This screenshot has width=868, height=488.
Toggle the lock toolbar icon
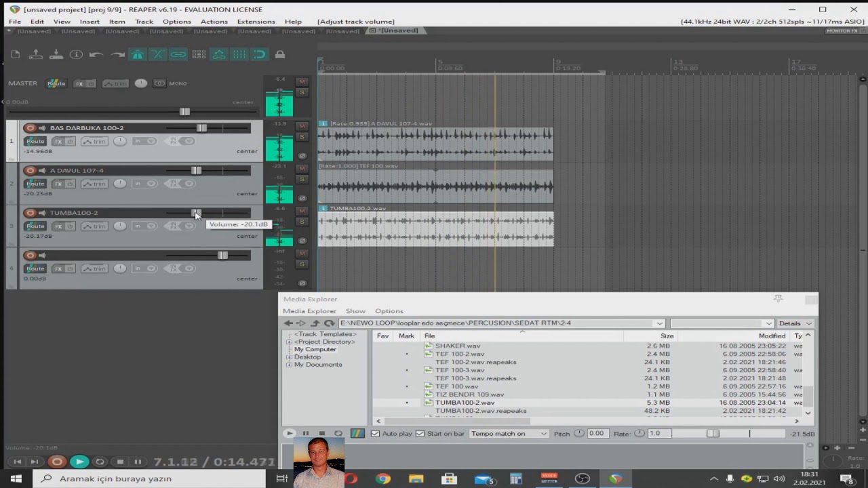[280, 55]
